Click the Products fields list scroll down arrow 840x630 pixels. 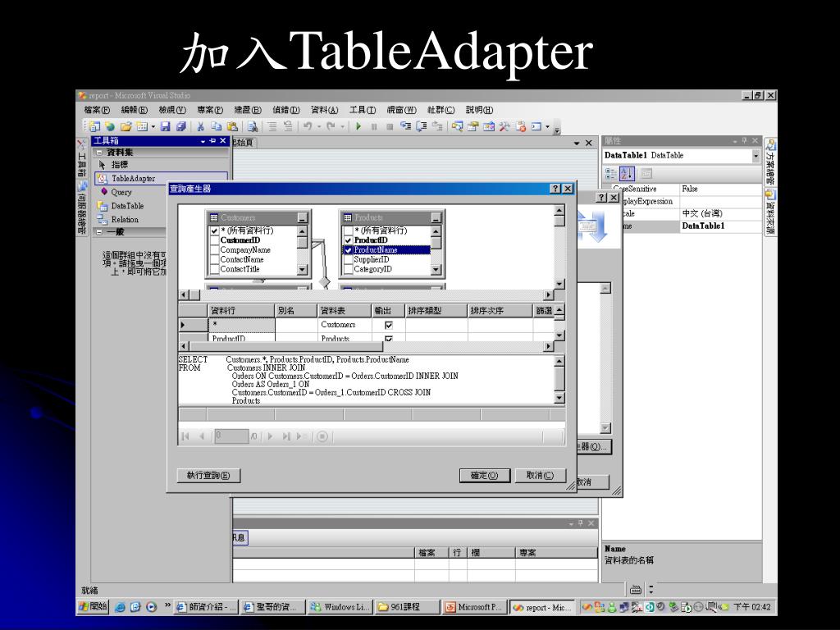pyautogui.click(x=436, y=270)
